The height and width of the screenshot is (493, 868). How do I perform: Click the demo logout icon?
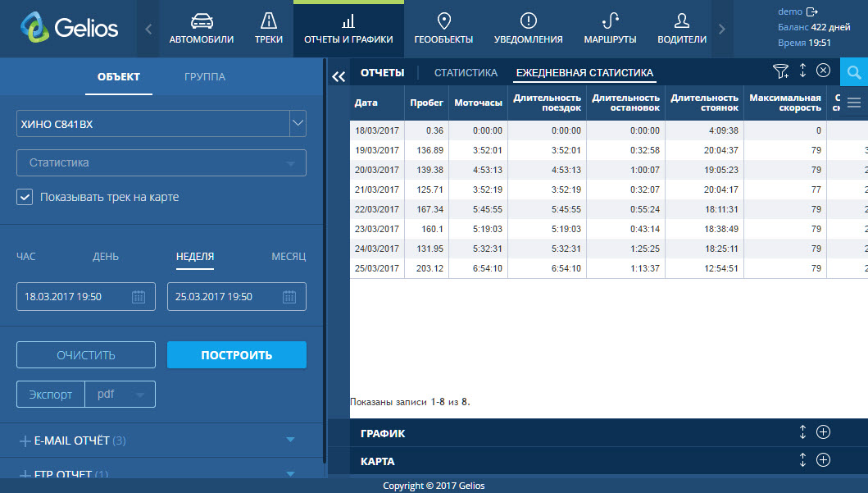[x=812, y=11]
